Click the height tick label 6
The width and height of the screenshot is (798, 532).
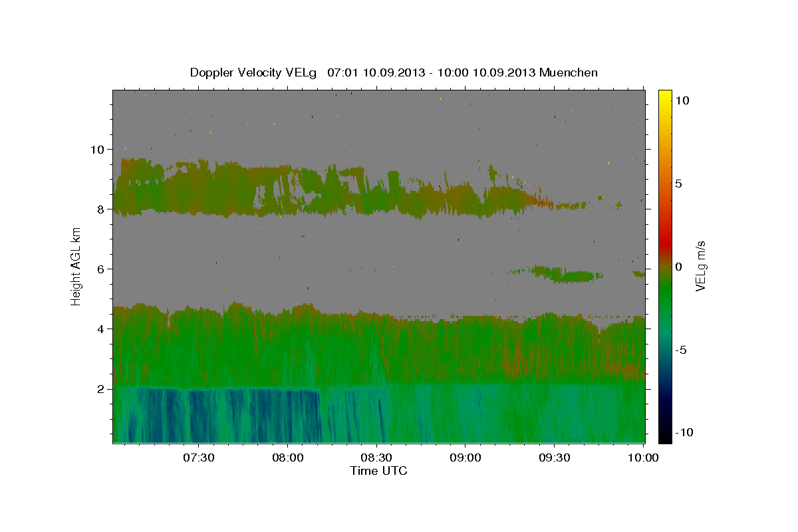(x=102, y=269)
